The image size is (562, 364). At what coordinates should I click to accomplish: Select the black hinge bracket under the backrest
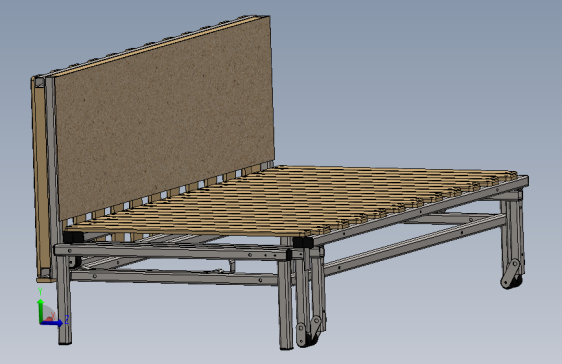click(73, 237)
